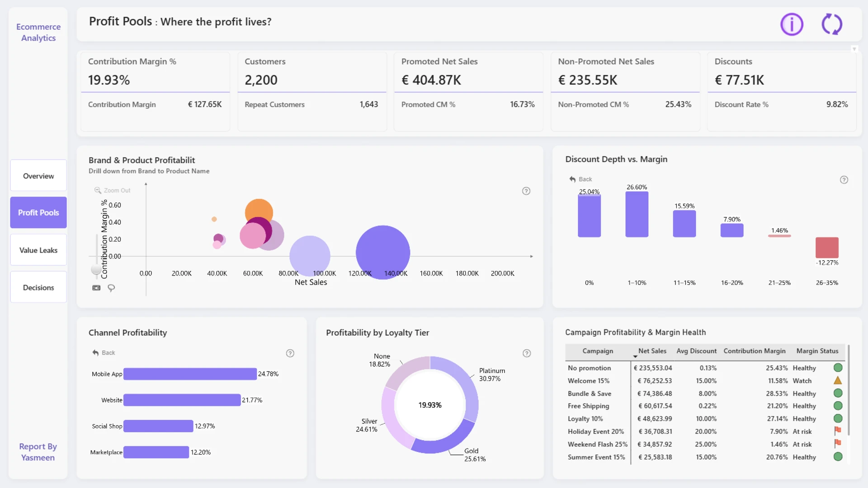Click the vertical zoom slider handle on scatter chart
Viewport: 868px width, 488px height.
click(96, 270)
